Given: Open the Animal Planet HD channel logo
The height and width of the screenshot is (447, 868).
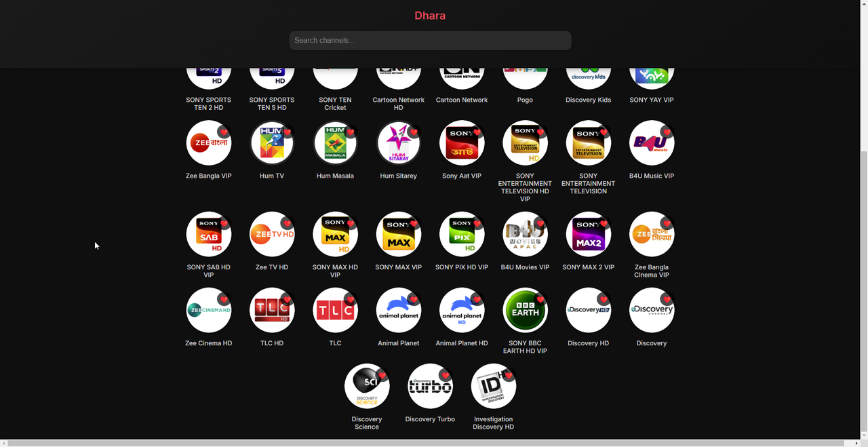Looking at the screenshot, I should (x=462, y=311).
